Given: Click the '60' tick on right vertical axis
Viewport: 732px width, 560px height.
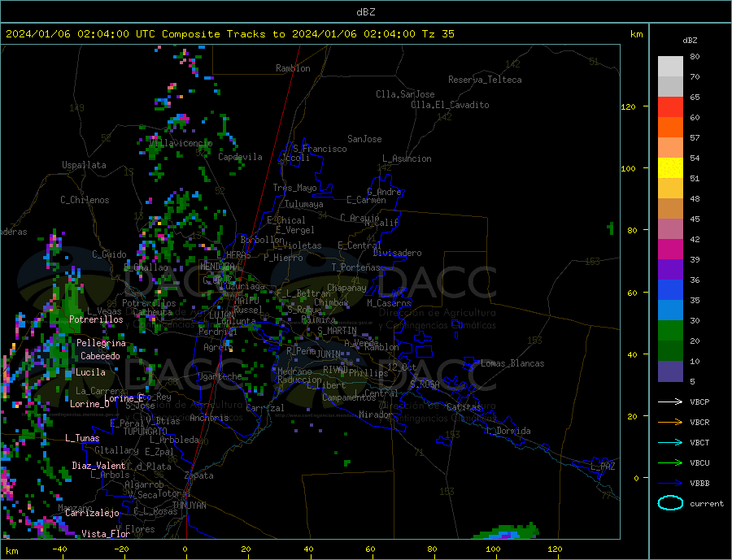Looking at the screenshot, I should 632,293.
